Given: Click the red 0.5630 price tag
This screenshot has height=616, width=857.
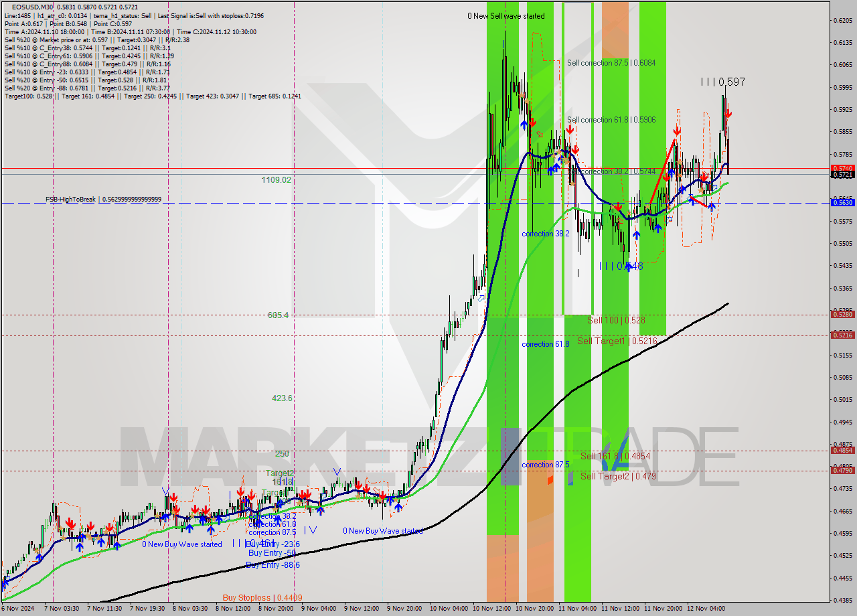Looking at the screenshot, I should 842,202.
